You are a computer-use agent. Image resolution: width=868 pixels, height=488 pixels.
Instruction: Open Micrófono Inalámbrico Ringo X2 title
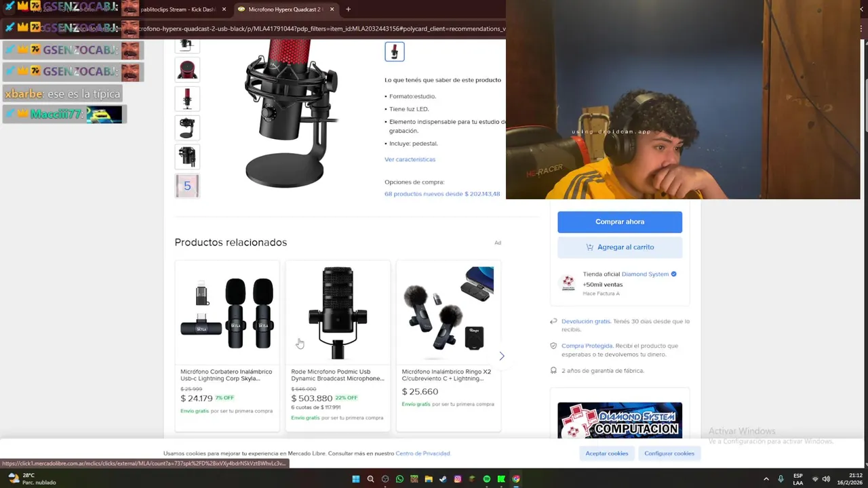(446, 375)
